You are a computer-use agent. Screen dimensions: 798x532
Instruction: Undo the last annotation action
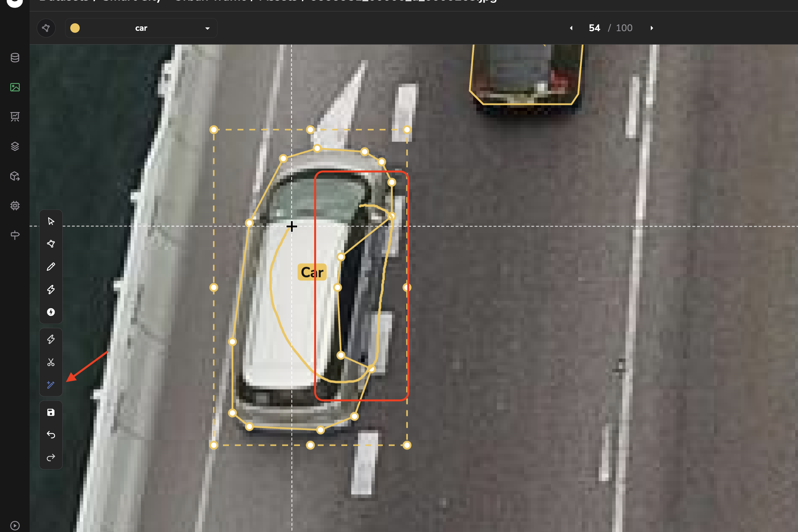point(51,435)
